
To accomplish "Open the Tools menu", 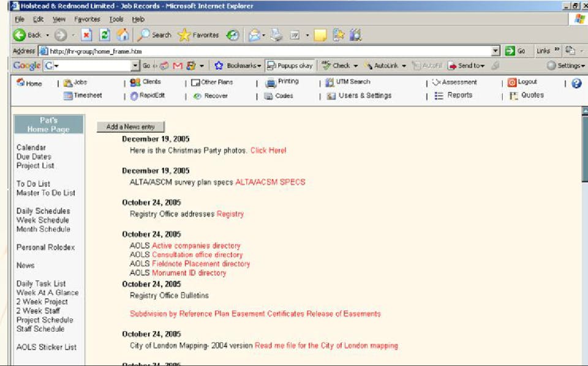I will (x=116, y=19).
